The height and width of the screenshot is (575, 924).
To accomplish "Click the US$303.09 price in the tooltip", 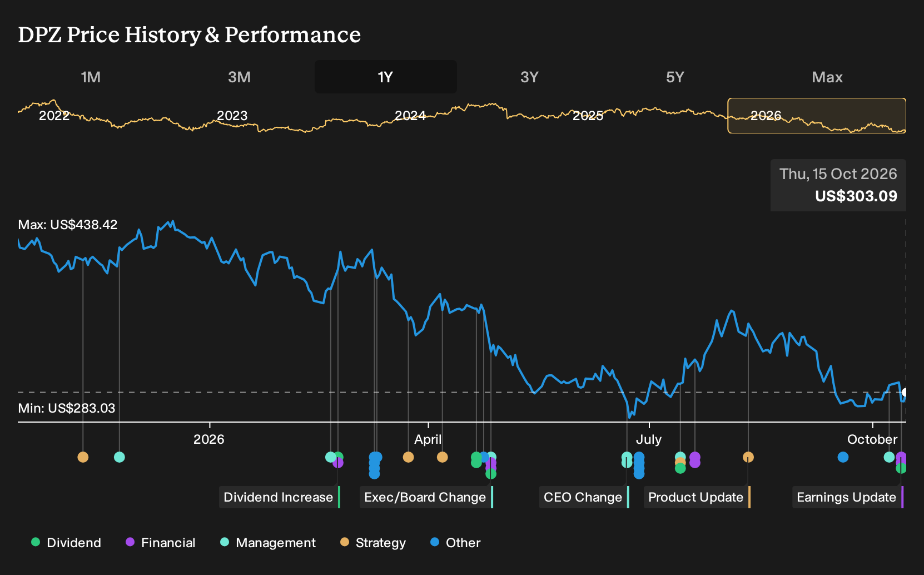I will (x=856, y=196).
